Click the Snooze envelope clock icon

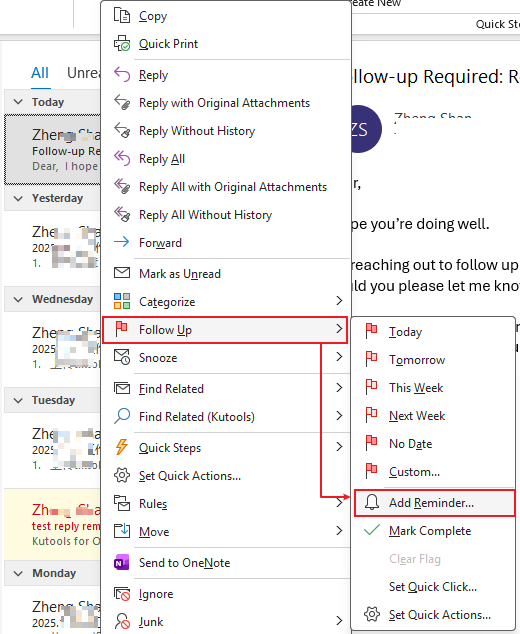(x=122, y=357)
